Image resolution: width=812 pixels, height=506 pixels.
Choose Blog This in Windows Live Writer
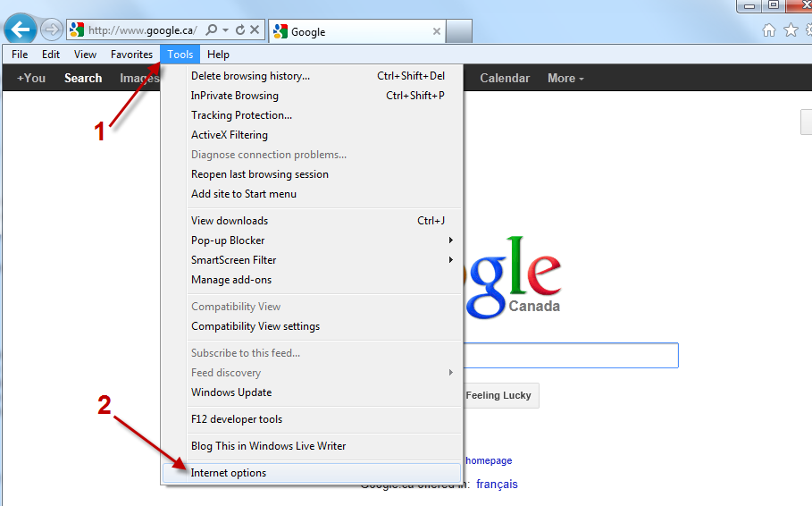(x=312, y=446)
